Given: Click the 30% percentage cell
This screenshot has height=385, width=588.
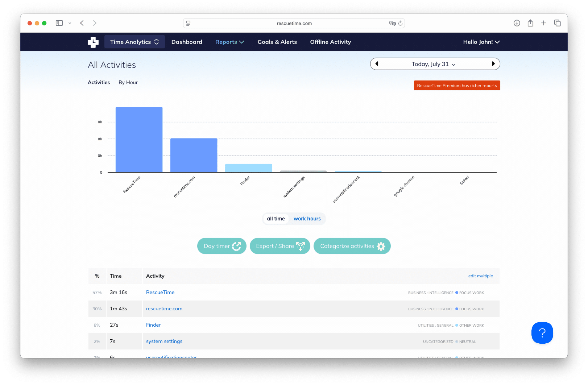Looking at the screenshot, I should [x=97, y=309].
